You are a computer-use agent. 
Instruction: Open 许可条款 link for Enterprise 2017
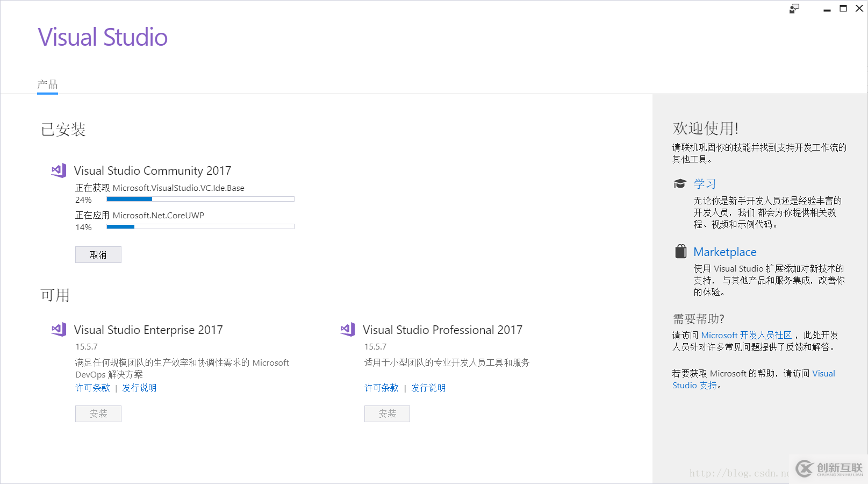[92, 388]
